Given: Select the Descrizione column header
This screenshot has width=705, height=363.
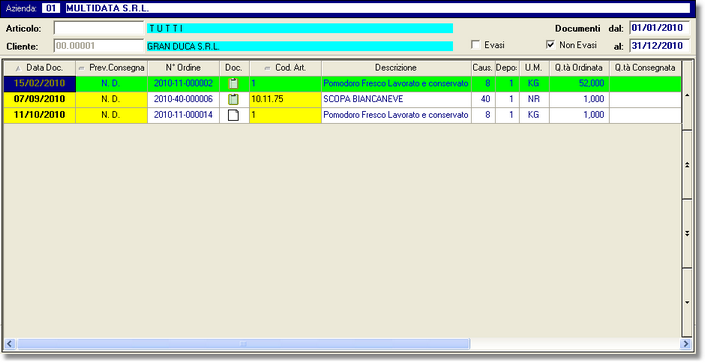Looking at the screenshot, I should point(396,68).
